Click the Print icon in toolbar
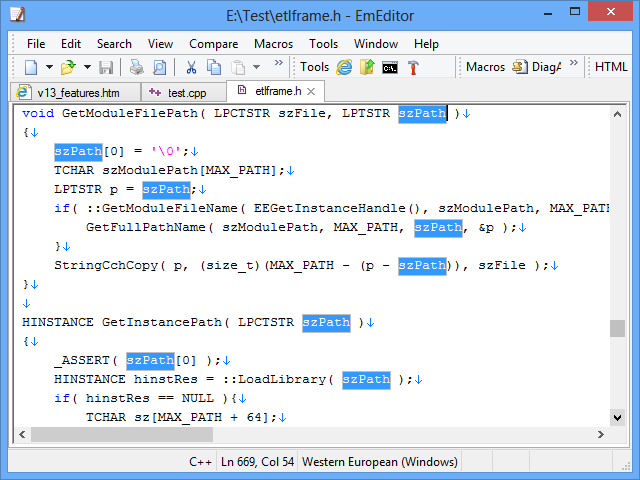The height and width of the screenshot is (480, 640). point(136,67)
